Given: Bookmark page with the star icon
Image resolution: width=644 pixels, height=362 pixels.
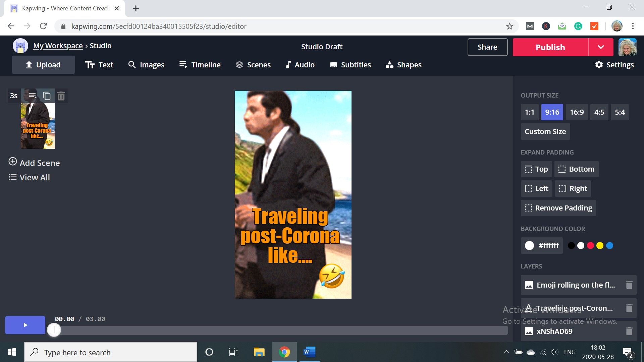Looking at the screenshot, I should (509, 26).
